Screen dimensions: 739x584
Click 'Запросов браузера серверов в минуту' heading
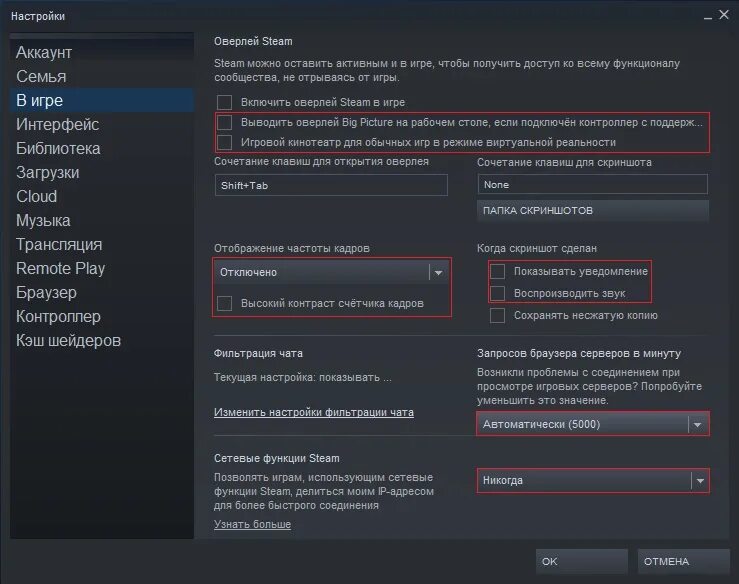(x=579, y=354)
